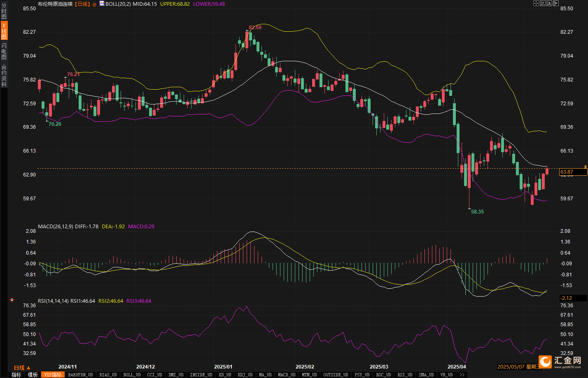This screenshot has width=588, height=378.
Task: Select the VIP指标 tab
Action: coord(53,375)
